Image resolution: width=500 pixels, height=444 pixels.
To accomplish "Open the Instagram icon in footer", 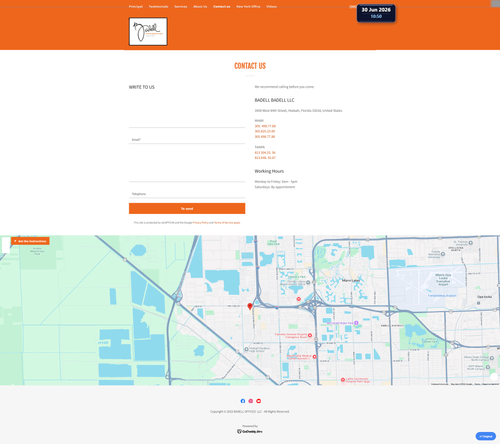I will [x=251, y=401].
